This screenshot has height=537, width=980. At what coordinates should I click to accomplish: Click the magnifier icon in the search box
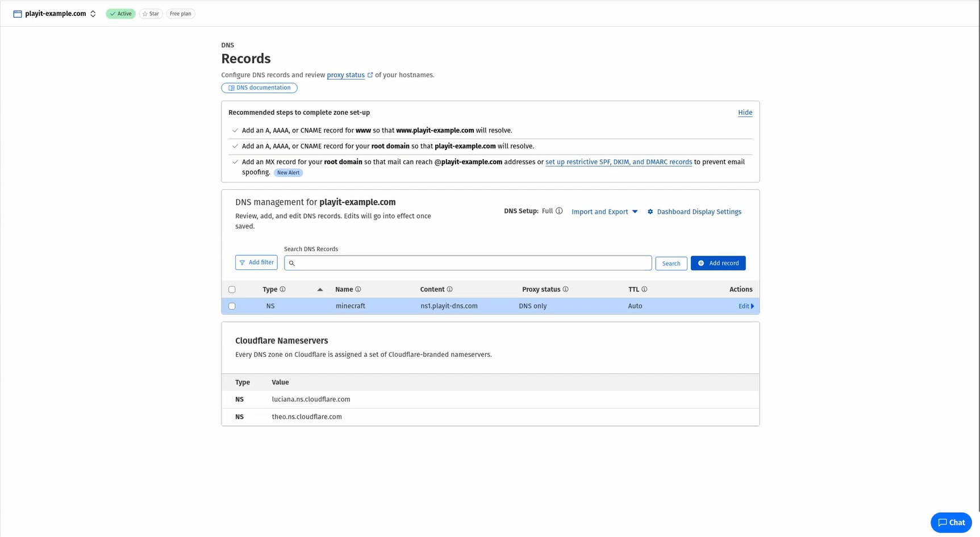coord(292,263)
